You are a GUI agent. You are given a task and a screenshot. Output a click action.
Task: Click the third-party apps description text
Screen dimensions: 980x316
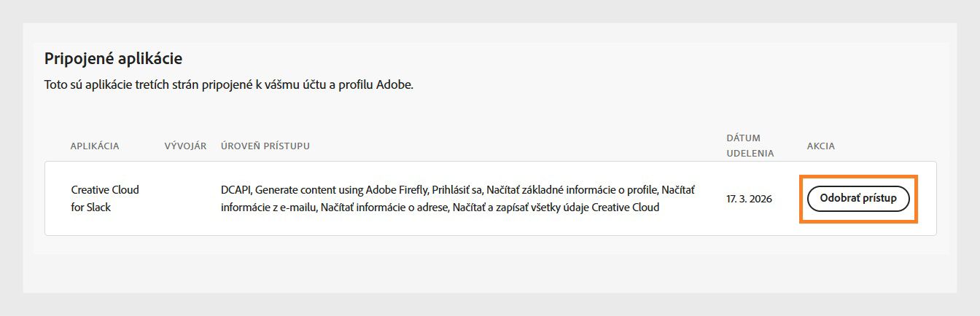229,85
